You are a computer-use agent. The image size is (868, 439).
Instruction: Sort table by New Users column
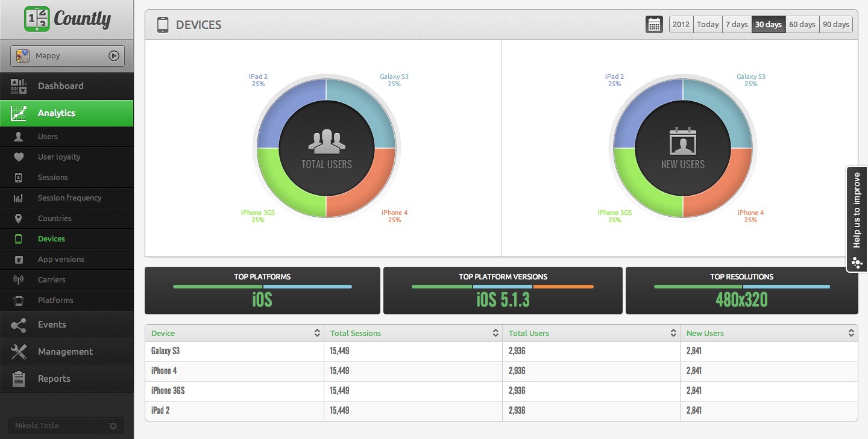pos(769,333)
